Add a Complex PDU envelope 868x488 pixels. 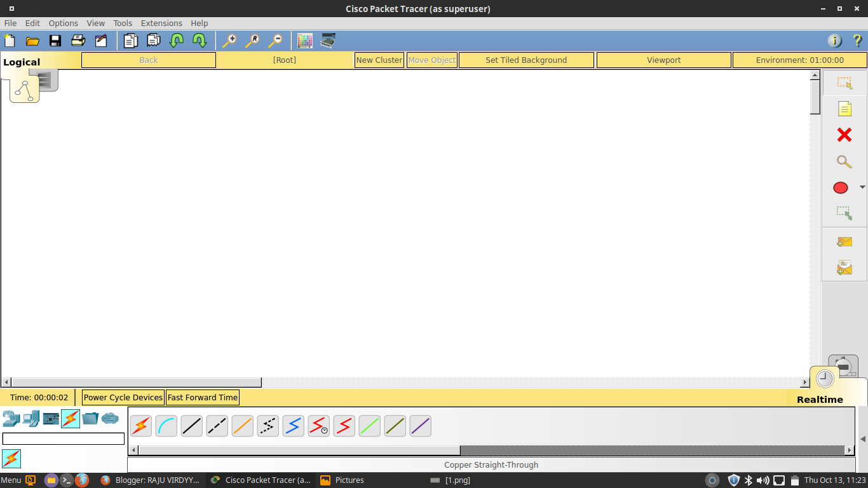tap(844, 268)
